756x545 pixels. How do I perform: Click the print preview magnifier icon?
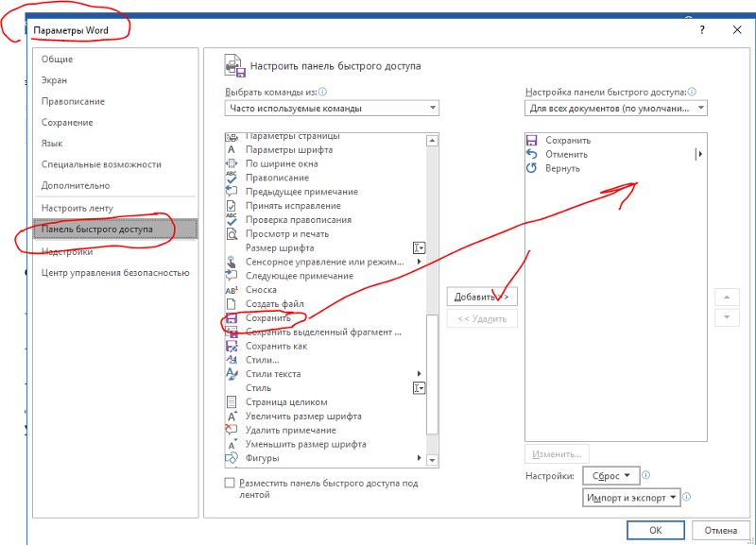pos(232,233)
